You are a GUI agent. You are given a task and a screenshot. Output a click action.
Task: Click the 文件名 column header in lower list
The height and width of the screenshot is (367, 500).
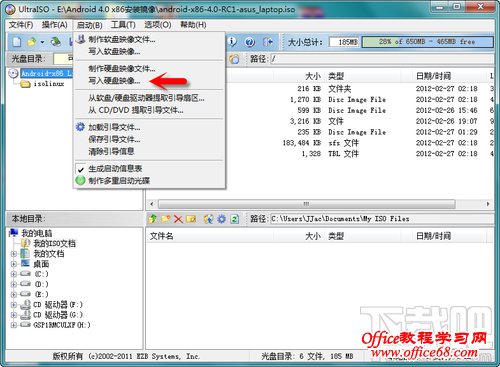pos(209,236)
